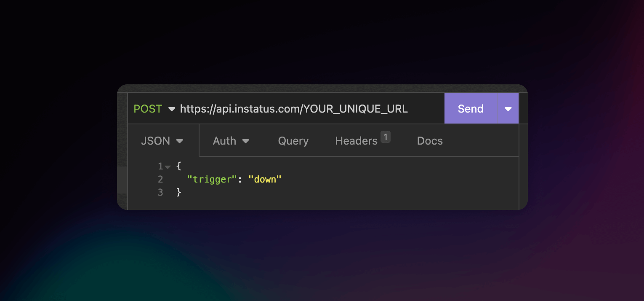
Task: Switch to the Headers tab
Action: [x=356, y=141]
